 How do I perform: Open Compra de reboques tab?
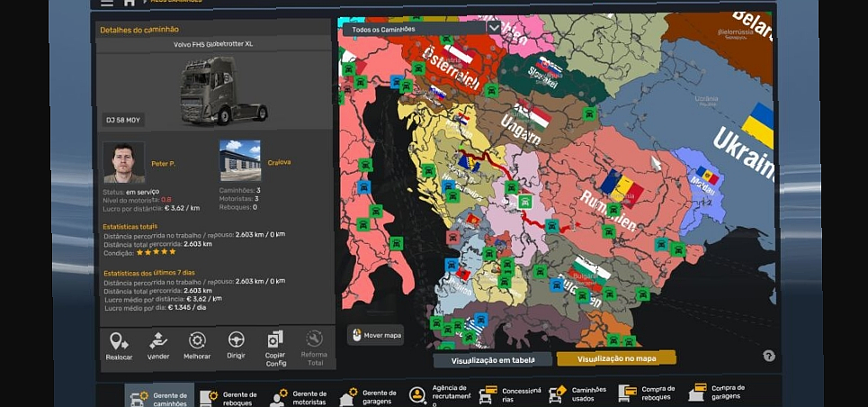(x=649, y=393)
